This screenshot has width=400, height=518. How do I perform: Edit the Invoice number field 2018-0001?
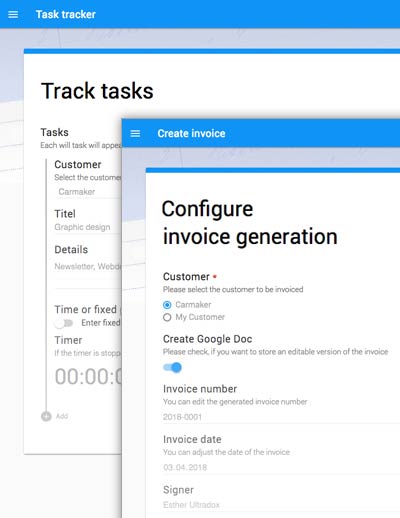point(281,417)
